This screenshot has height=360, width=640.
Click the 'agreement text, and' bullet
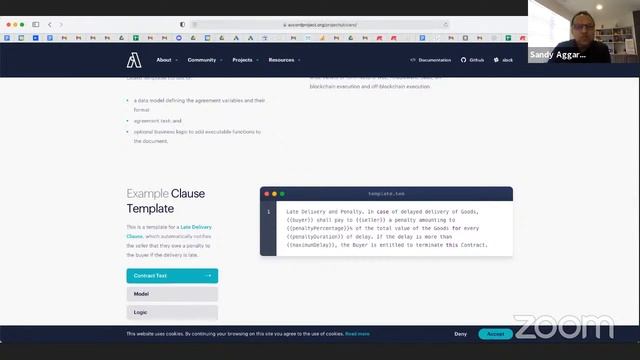point(158,121)
